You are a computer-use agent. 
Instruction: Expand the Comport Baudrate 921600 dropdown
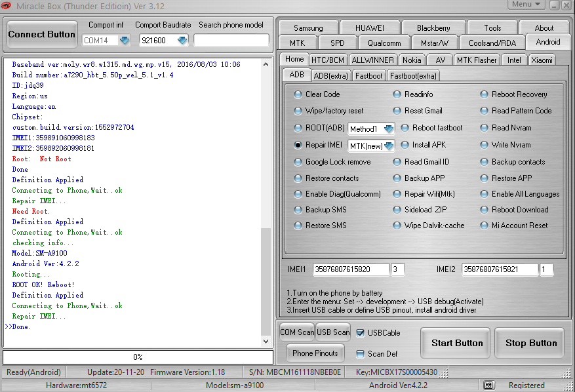182,41
